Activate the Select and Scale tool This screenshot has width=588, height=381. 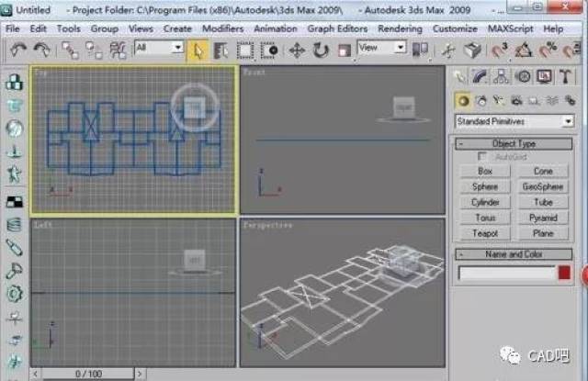coord(344,50)
